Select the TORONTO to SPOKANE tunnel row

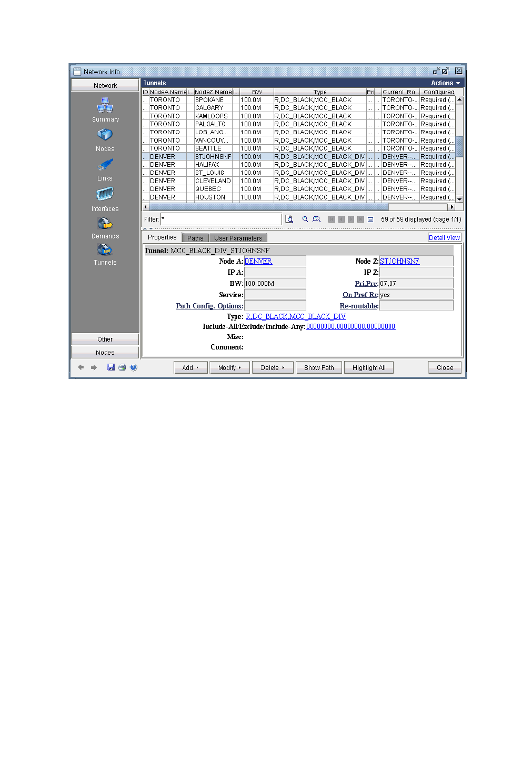tap(299, 99)
